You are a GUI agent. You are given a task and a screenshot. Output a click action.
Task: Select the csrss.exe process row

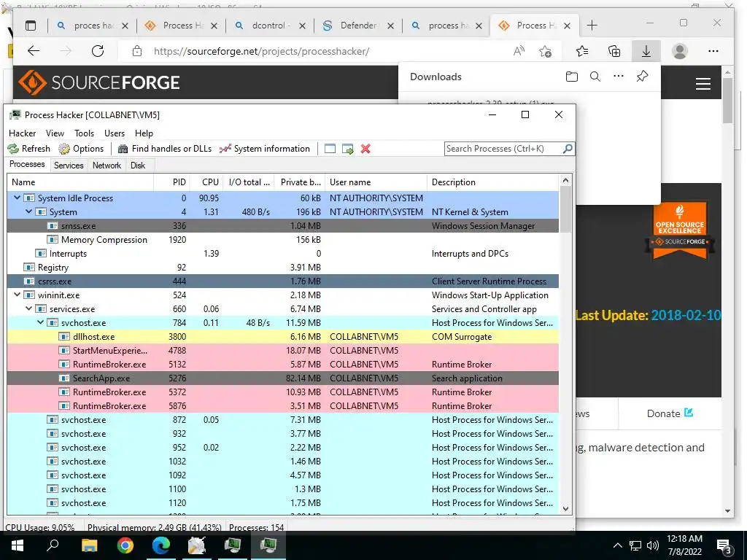[x=283, y=281]
